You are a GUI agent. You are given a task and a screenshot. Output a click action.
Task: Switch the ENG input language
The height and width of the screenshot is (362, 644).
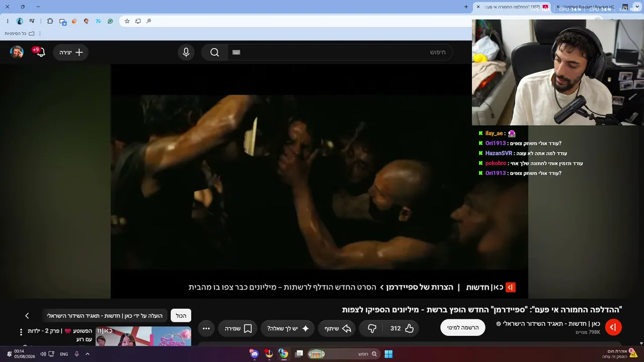pyautogui.click(x=64, y=354)
